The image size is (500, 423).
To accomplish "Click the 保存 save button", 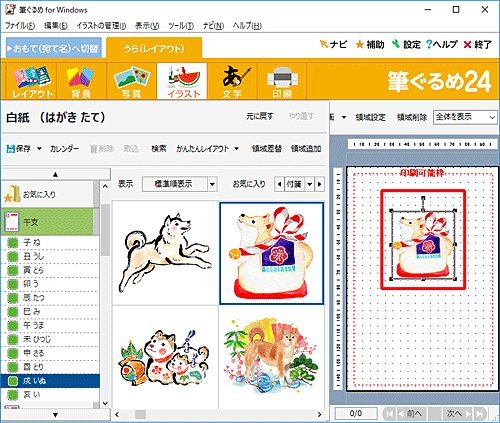I will point(19,149).
